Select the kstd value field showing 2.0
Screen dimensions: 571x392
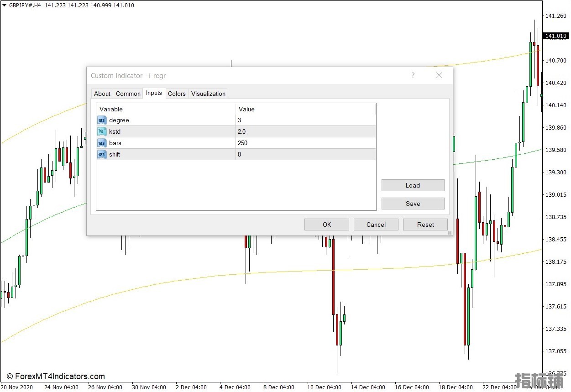tap(305, 132)
